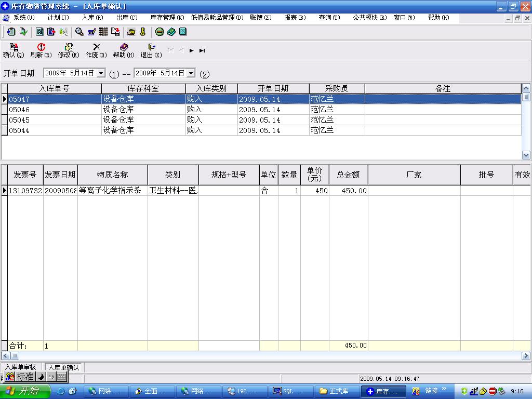Image resolution: width=532 pixels, height=399 pixels.
Task: Switch to the 入库单确认 tab
Action: 63,367
